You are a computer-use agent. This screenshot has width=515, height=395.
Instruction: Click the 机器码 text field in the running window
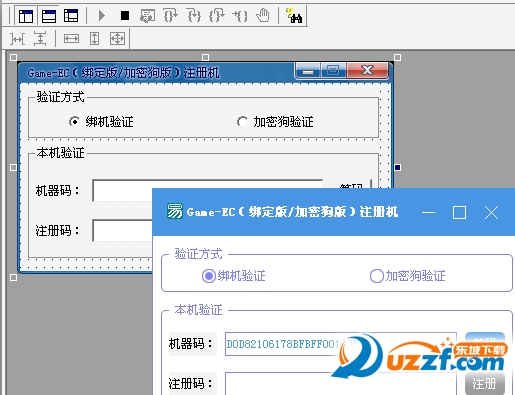(x=341, y=344)
